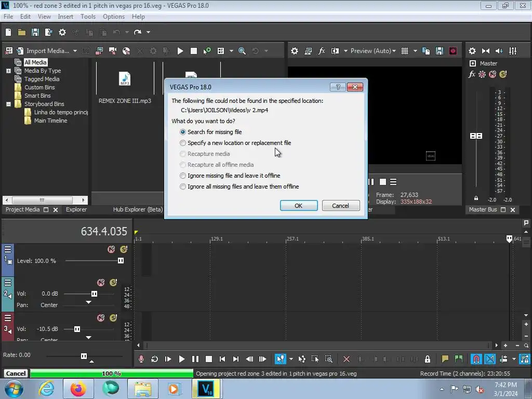This screenshot has height=399, width=532.
Task: Select Main Timeline storyboard bin
Action: [x=50, y=121]
